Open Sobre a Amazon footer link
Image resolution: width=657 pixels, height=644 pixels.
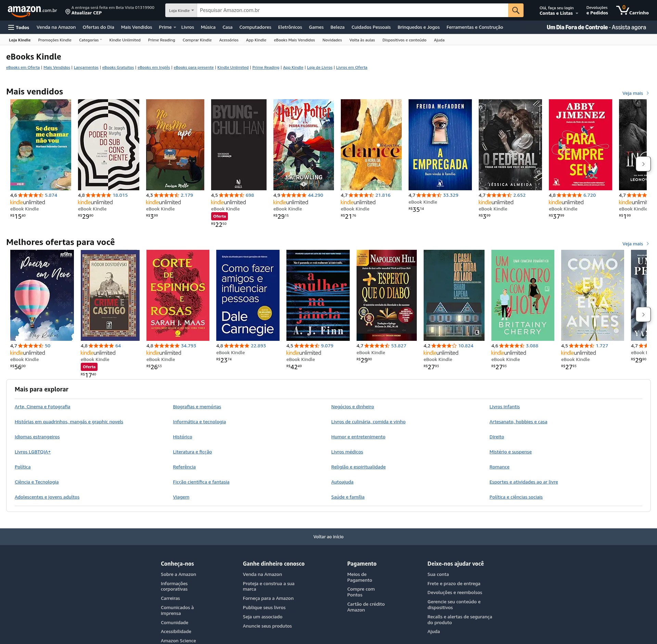click(178, 574)
